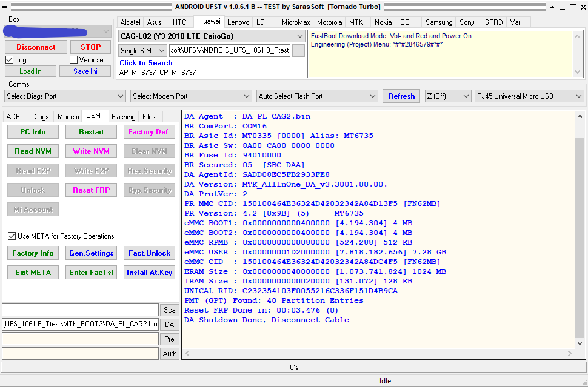Viewport: 588px width, 387px height.
Task: Click the Write NVM button
Action: coord(91,151)
